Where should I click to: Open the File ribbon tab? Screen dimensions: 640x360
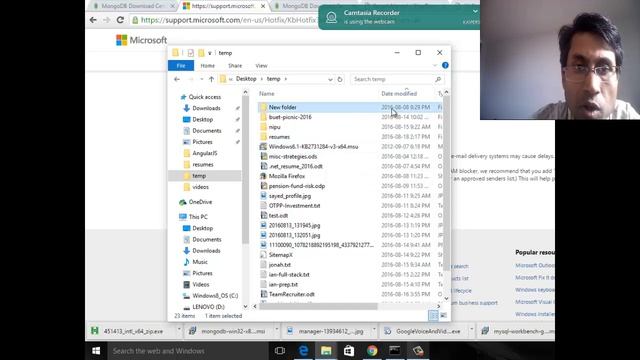tap(181, 66)
